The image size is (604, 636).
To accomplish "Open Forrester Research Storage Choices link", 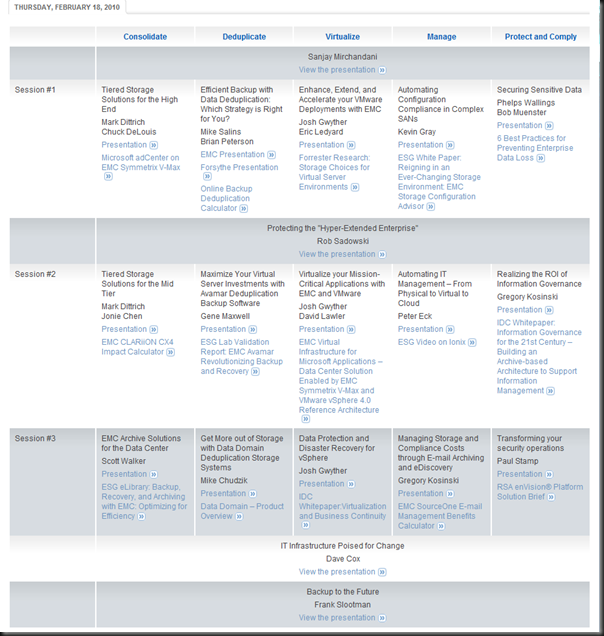I will 334,172.
